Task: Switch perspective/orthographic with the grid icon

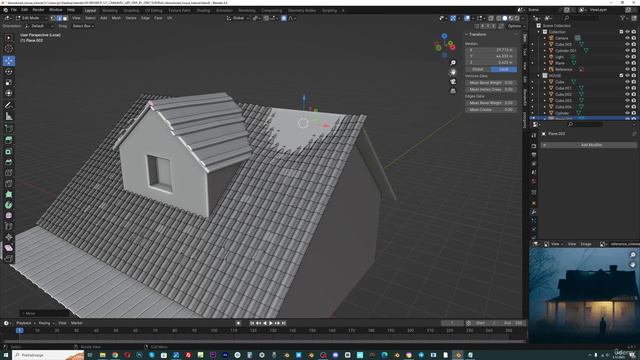Action: [453, 91]
